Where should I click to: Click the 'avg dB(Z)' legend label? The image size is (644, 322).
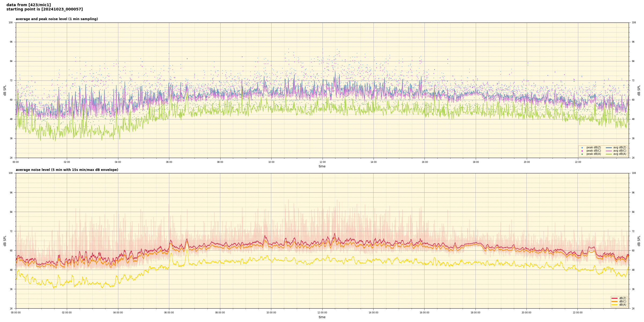coord(620,148)
